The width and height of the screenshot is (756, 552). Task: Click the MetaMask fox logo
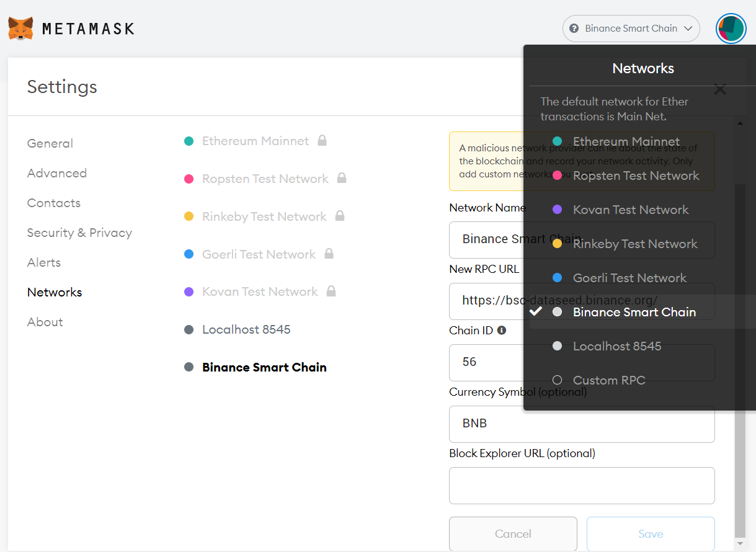point(20,29)
